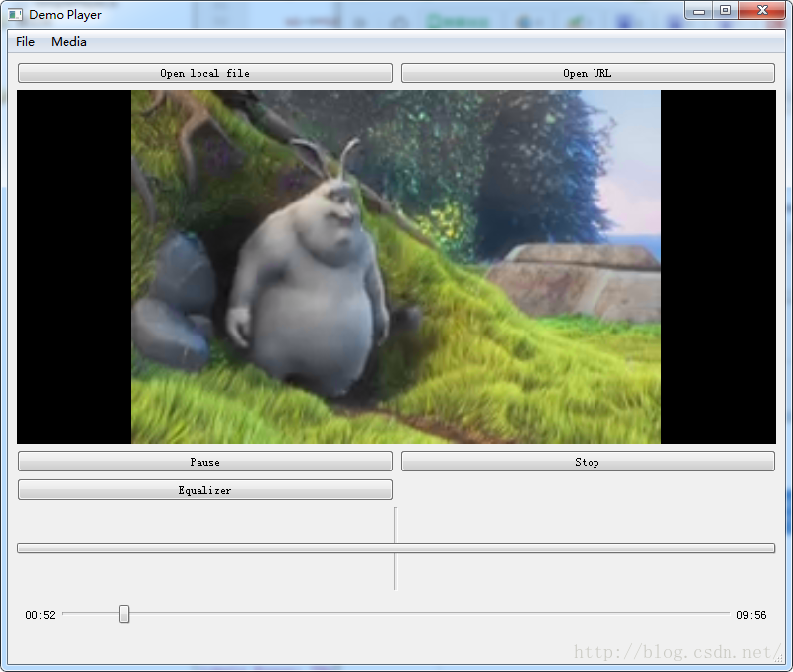The height and width of the screenshot is (672, 793).
Task: Click the video display area
Action: tap(396, 267)
